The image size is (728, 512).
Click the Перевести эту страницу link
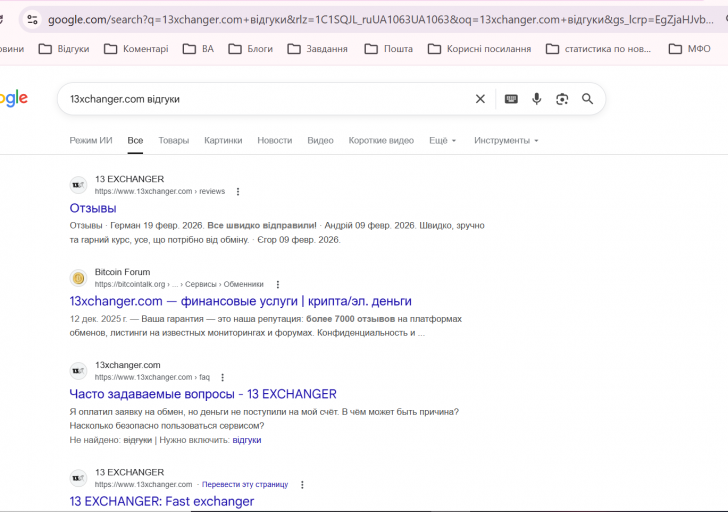(x=245, y=484)
